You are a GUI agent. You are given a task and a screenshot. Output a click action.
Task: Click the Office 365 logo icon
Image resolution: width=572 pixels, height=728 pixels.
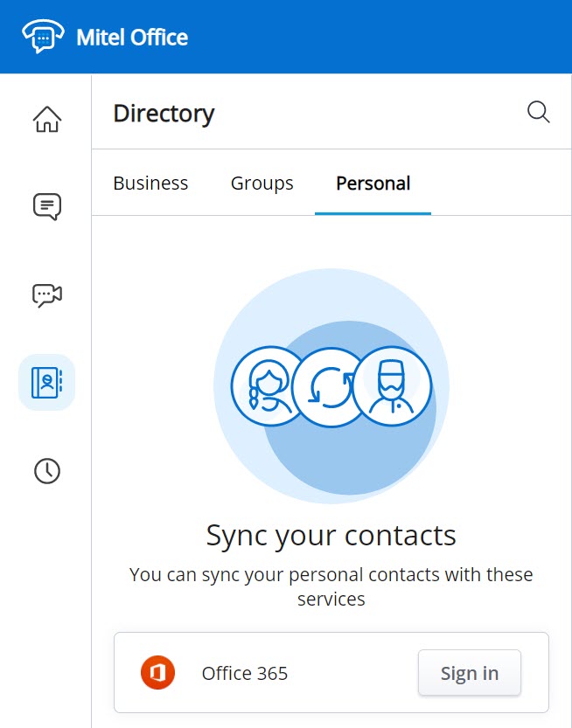point(157,672)
